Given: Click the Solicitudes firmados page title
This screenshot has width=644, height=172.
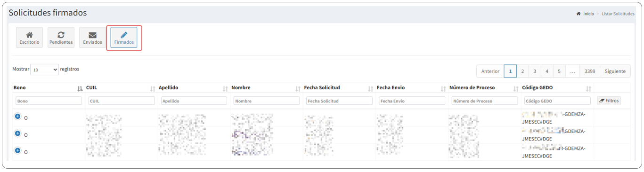Looking at the screenshot, I should click(x=48, y=13).
